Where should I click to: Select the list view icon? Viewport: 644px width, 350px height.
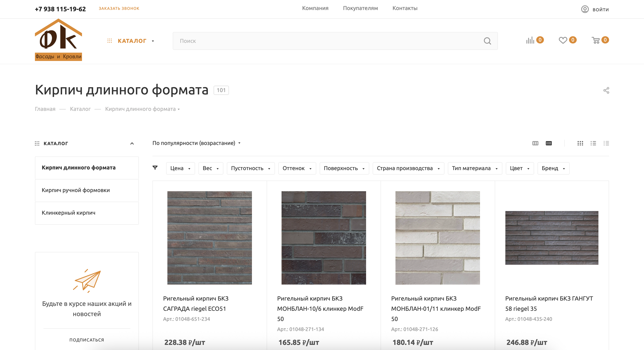[x=593, y=143]
